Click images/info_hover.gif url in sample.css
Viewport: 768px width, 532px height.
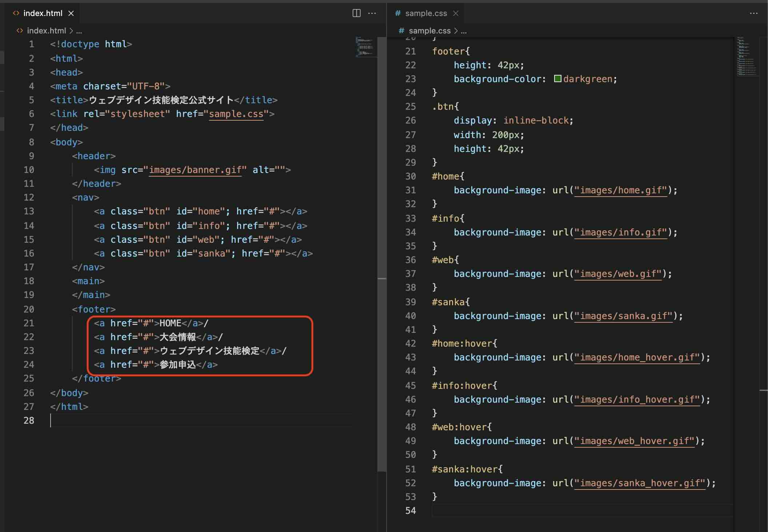pyautogui.click(x=637, y=400)
